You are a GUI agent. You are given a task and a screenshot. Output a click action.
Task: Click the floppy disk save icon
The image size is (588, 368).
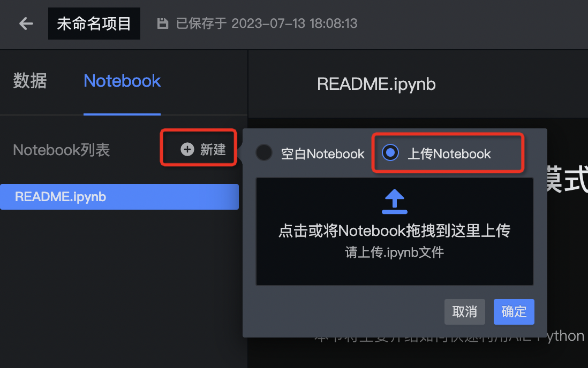point(162,24)
